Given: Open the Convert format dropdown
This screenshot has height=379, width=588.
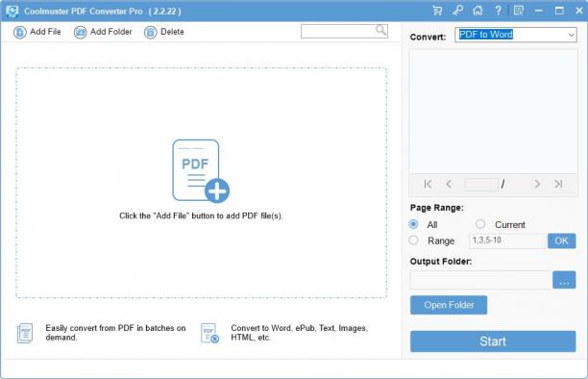Looking at the screenshot, I should point(516,35).
